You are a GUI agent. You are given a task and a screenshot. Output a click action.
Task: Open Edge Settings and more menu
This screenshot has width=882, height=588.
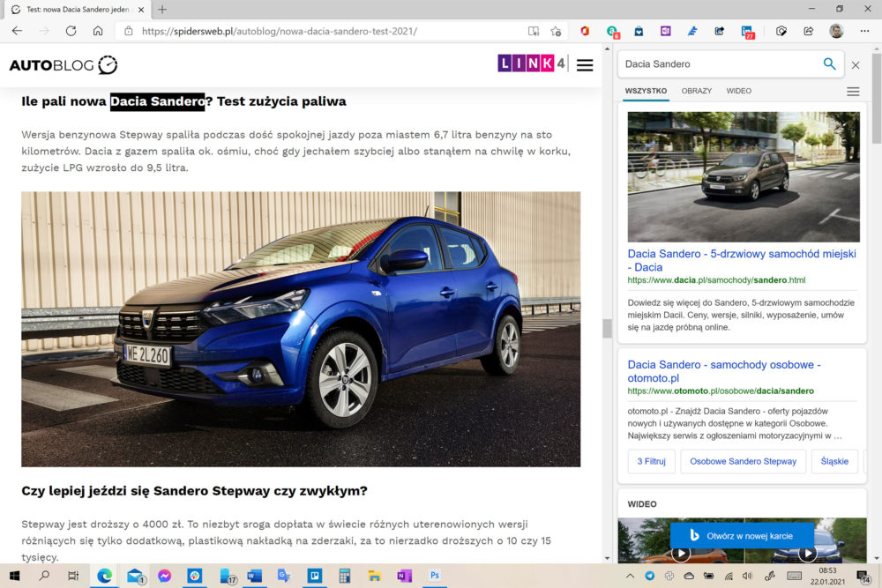click(x=864, y=31)
